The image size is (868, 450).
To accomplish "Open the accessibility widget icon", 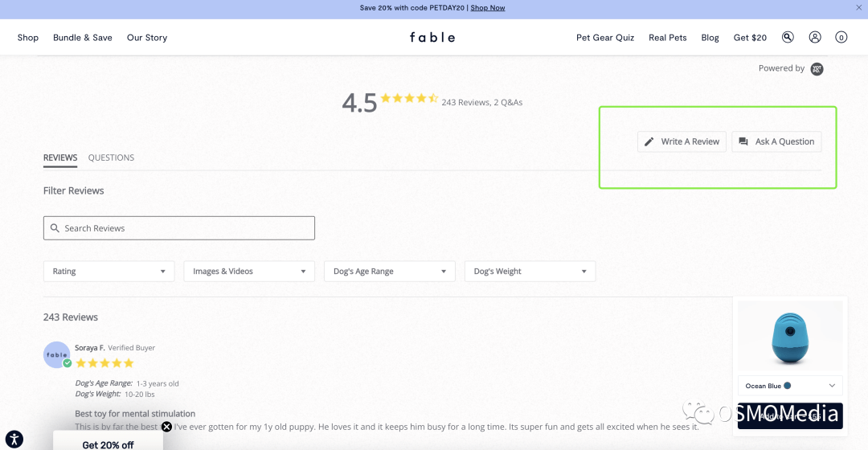I will tap(14, 440).
